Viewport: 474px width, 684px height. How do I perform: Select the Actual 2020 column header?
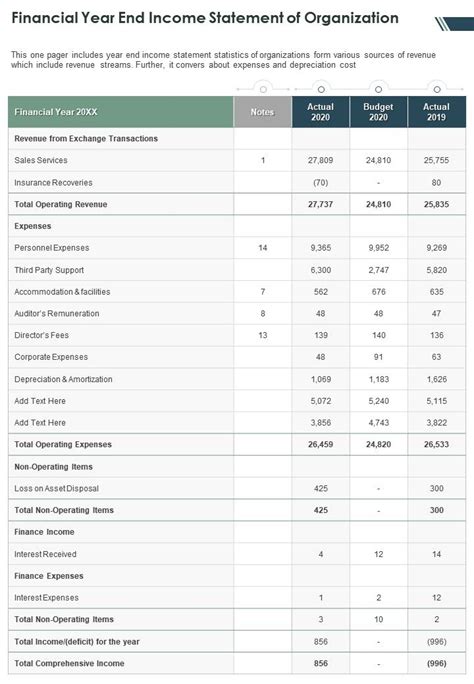(321, 112)
